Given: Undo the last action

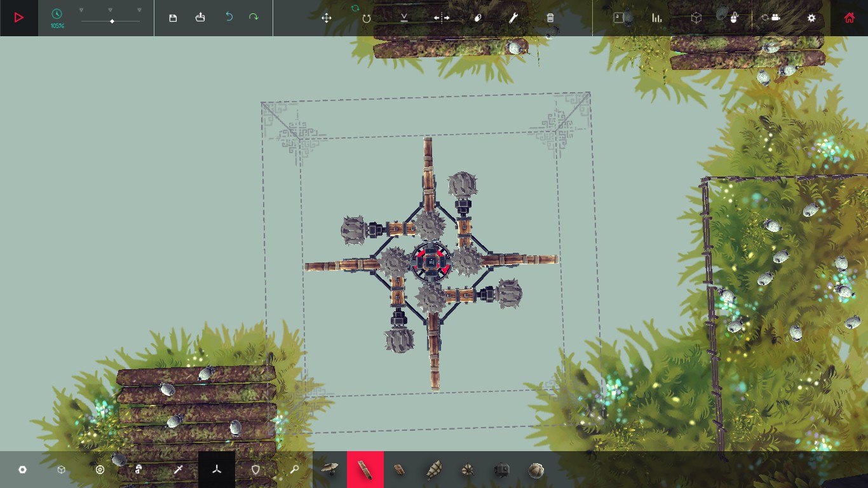Looking at the screenshot, I should click(x=229, y=17).
